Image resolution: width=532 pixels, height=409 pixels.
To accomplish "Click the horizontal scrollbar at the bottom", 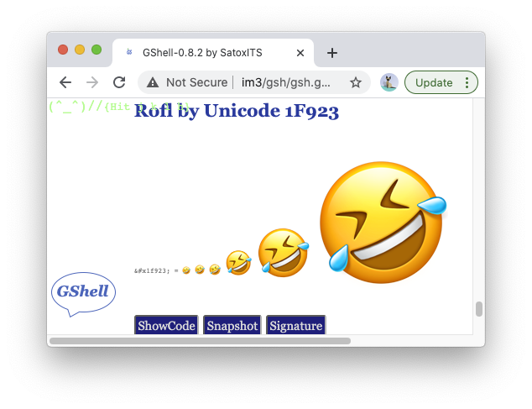I will point(200,341).
